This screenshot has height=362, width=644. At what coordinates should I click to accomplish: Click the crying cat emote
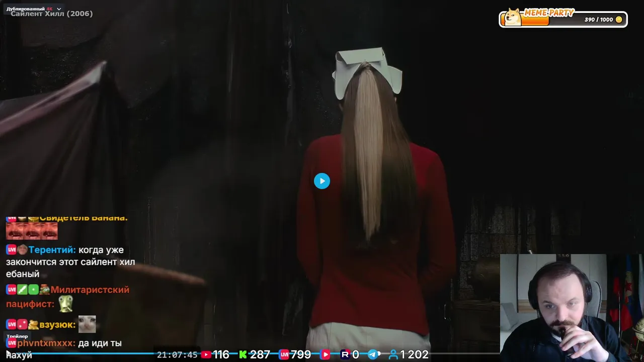tap(87, 324)
